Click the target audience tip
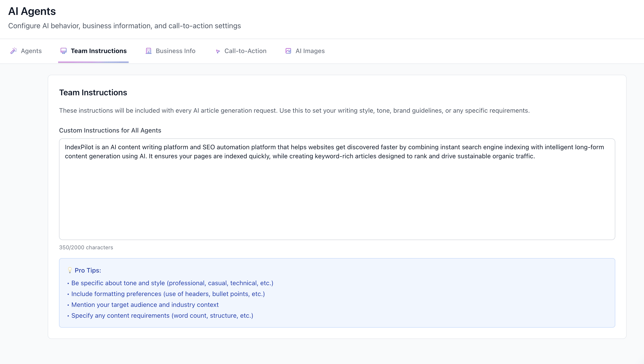 pos(145,304)
